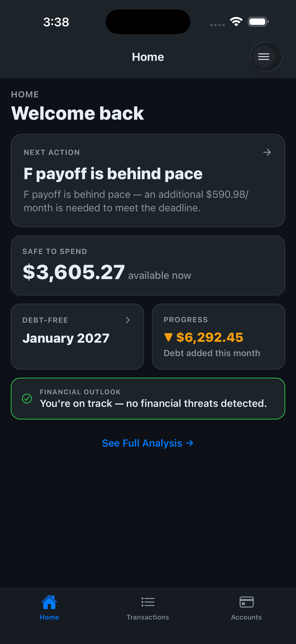Image resolution: width=296 pixels, height=644 pixels.
Task: Tap the Home house icon
Action: coord(49,602)
